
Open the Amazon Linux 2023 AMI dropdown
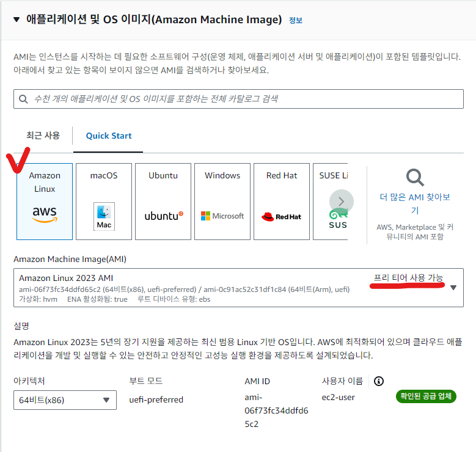point(238,288)
